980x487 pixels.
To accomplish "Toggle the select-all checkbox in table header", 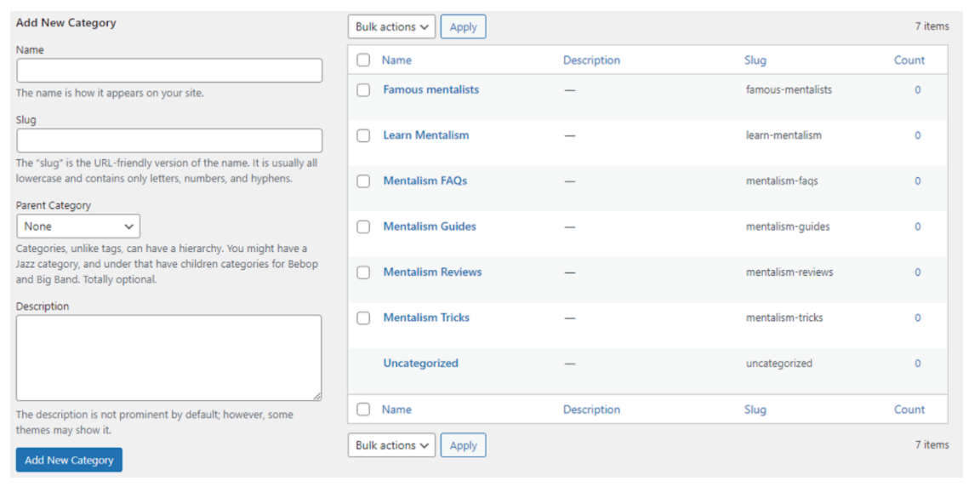I will coord(363,60).
